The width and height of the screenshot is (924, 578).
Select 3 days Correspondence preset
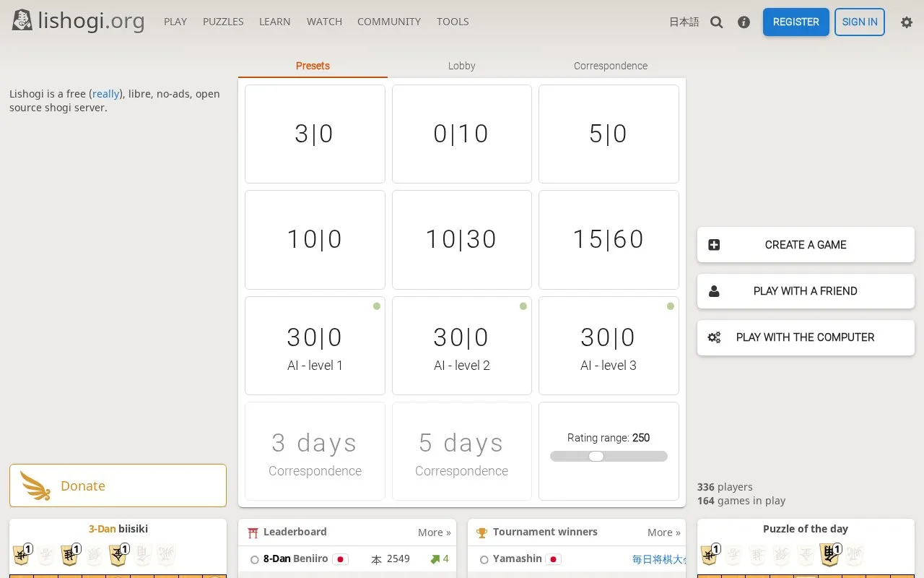(x=315, y=452)
